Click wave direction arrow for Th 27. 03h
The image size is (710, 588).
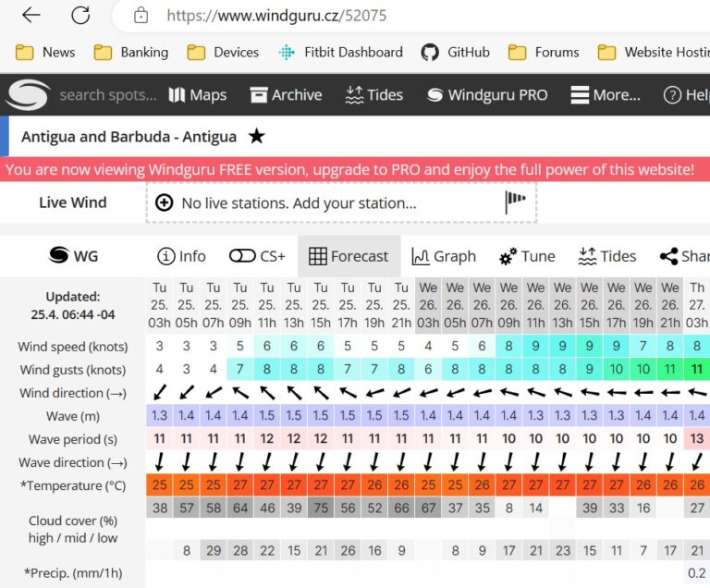coord(697,461)
